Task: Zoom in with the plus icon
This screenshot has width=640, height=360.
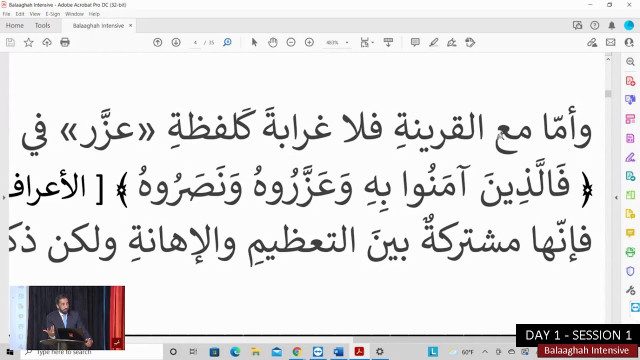Action: [309, 42]
